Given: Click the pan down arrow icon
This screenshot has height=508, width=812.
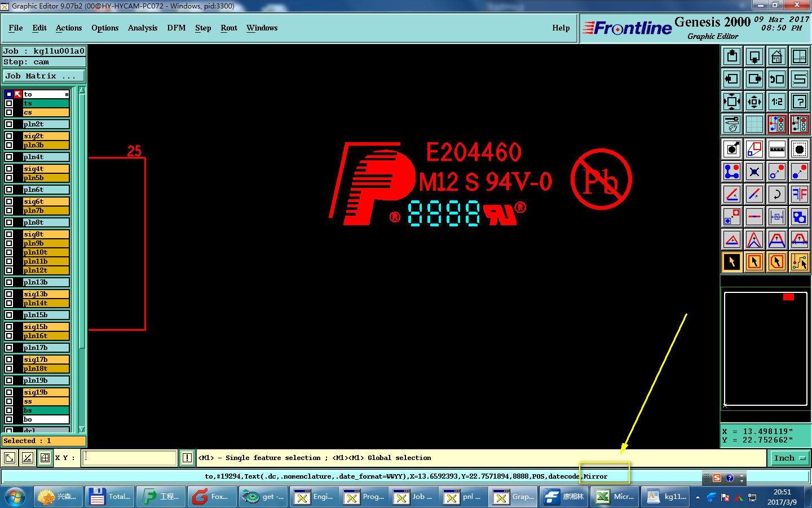Looking at the screenshot, I should [x=754, y=56].
